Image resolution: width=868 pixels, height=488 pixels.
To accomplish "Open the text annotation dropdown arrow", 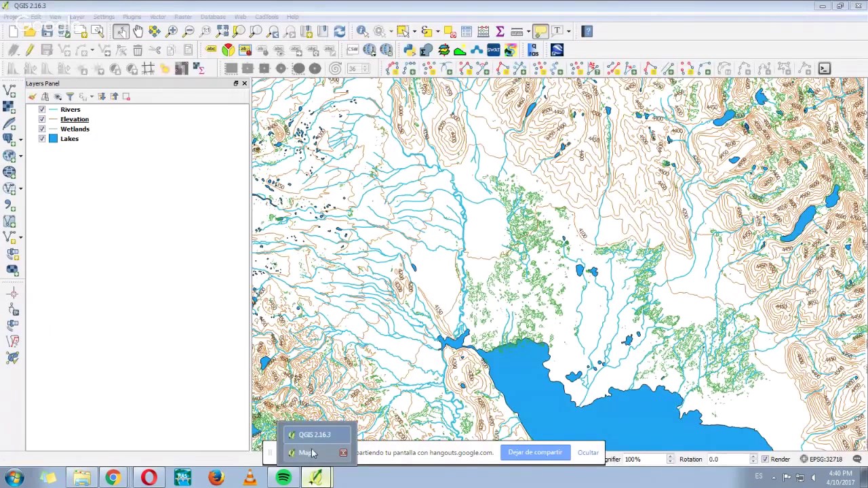I will click(568, 31).
